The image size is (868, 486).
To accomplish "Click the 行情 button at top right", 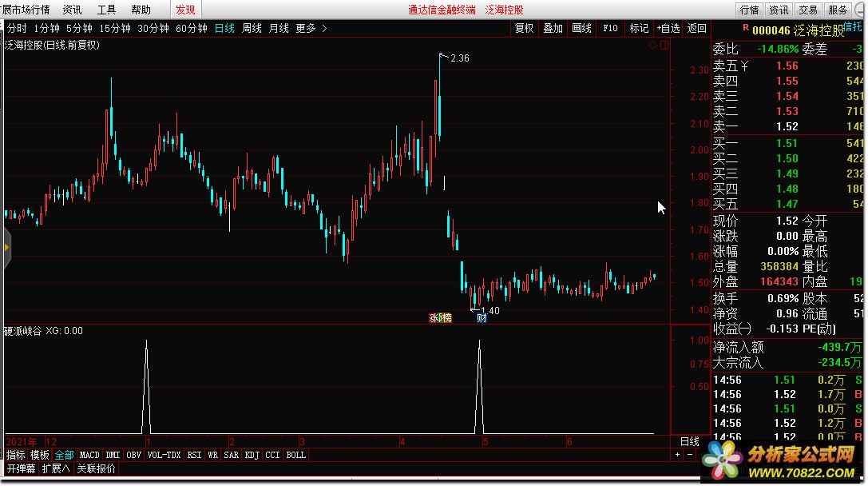I will (x=749, y=10).
